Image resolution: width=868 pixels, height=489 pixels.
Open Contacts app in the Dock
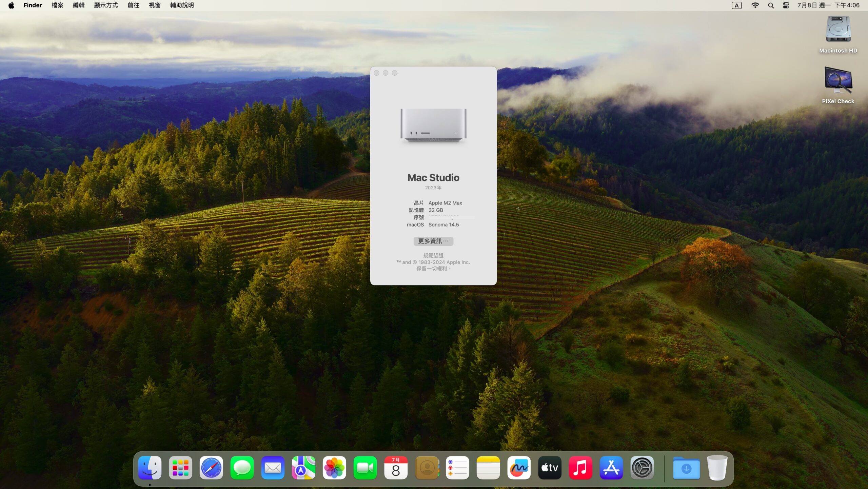[x=427, y=468]
